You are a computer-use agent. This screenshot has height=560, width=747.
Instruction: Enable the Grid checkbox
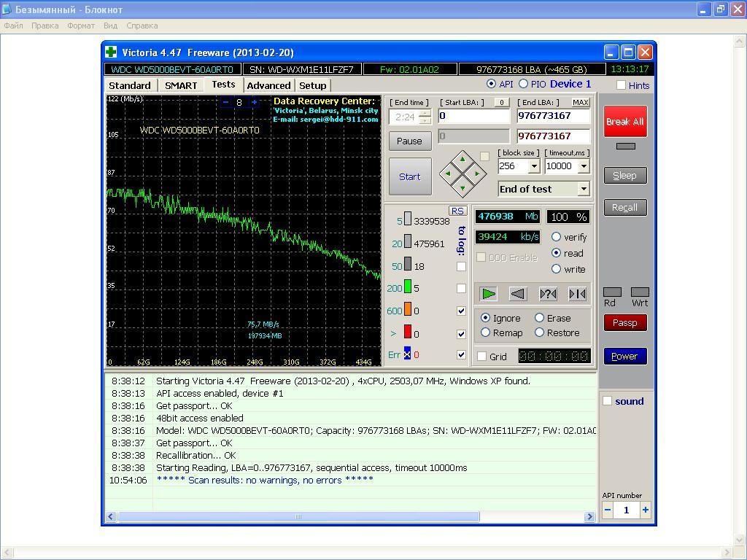click(x=482, y=357)
